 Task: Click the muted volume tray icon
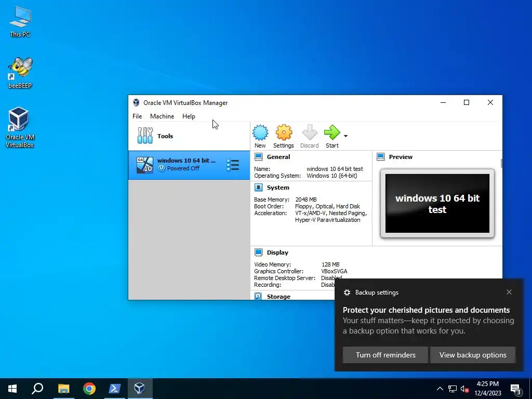tap(464, 389)
